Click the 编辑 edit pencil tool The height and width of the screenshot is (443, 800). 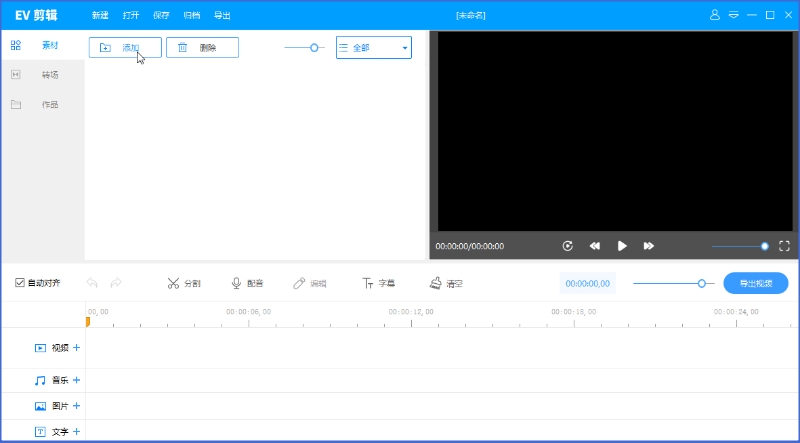click(310, 283)
